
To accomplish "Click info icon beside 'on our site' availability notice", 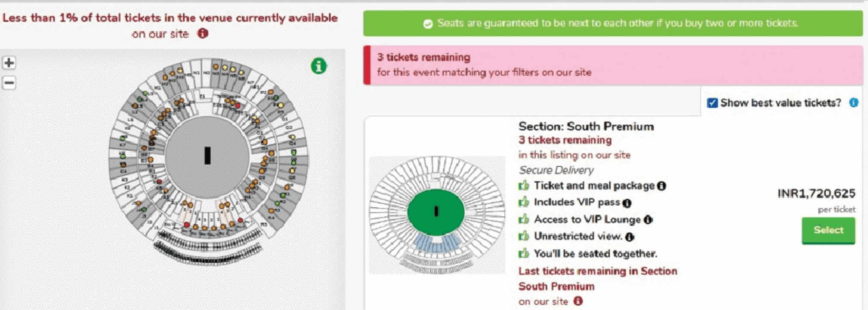I will (203, 33).
